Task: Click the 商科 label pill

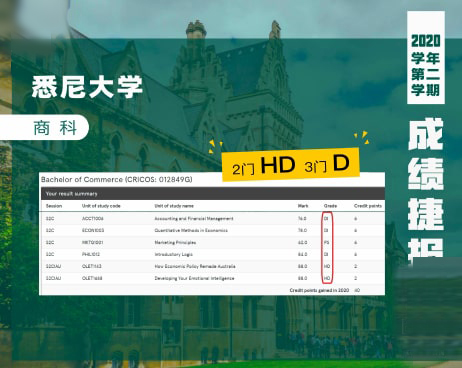Action: (x=44, y=127)
